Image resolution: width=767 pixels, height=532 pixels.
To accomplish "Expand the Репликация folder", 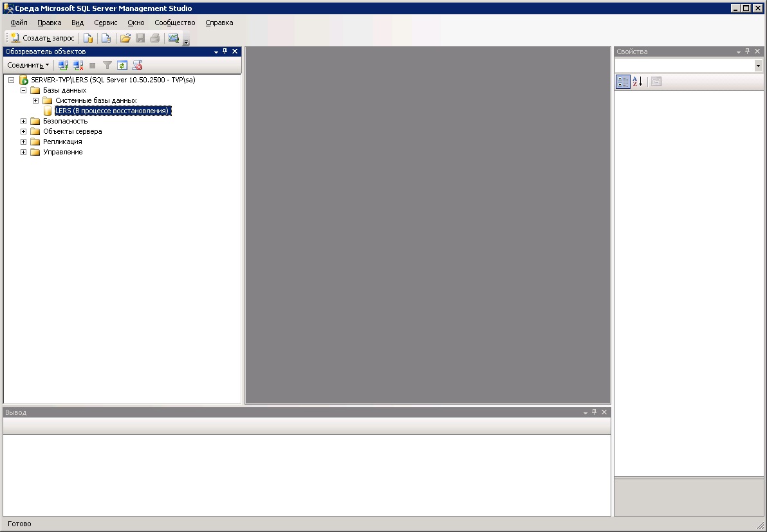I will tap(23, 142).
